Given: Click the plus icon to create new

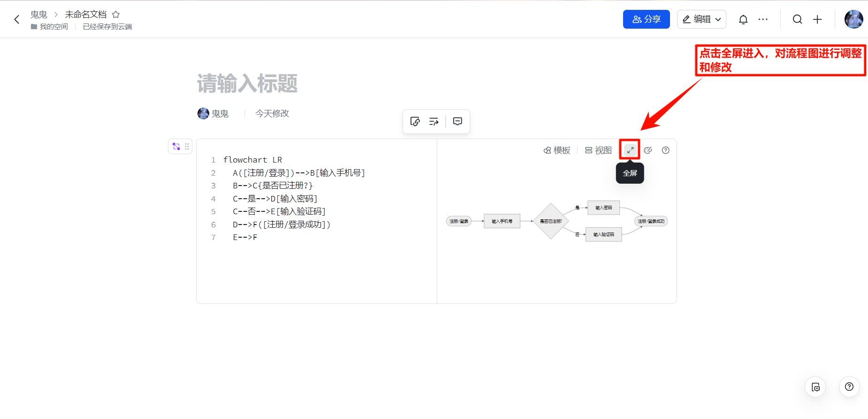Looking at the screenshot, I should point(817,19).
